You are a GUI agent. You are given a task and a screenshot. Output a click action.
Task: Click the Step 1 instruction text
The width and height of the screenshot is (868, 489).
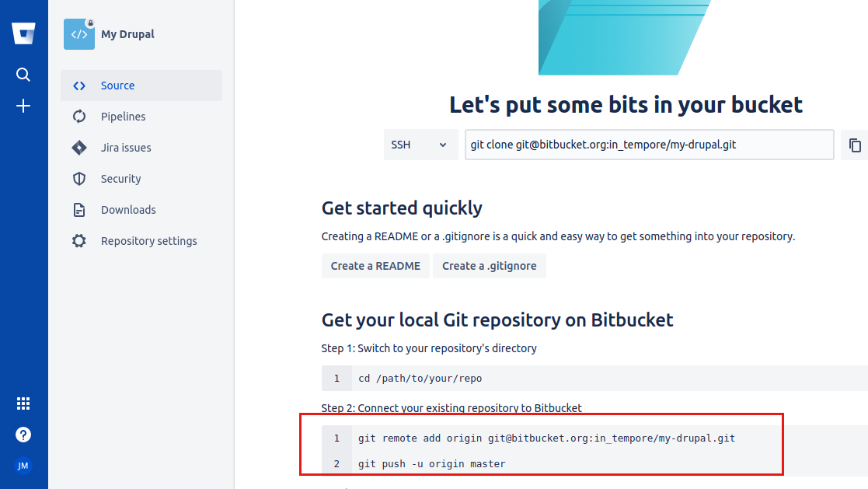pos(429,348)
